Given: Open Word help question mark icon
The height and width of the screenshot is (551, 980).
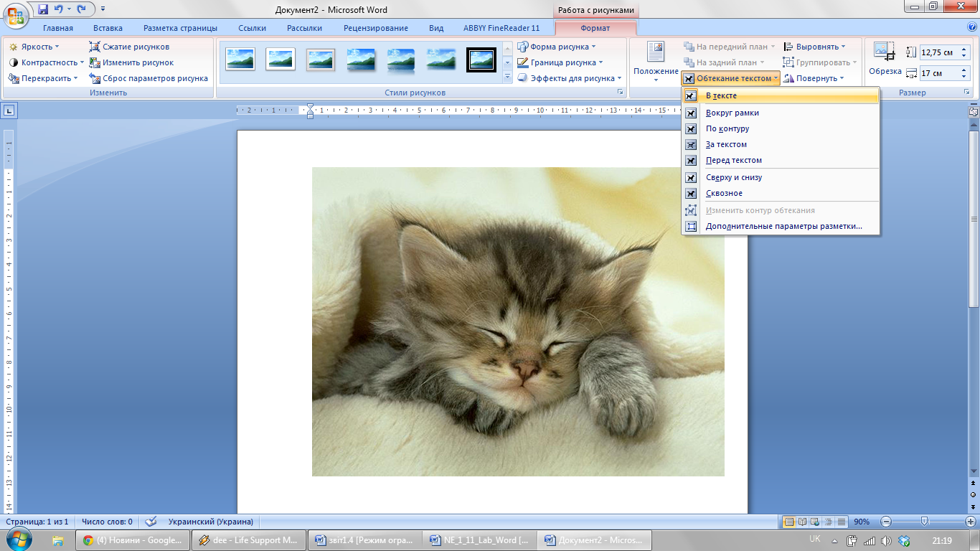Looking at the screenshot, I should pyautogui.click(x=971, y=27).
